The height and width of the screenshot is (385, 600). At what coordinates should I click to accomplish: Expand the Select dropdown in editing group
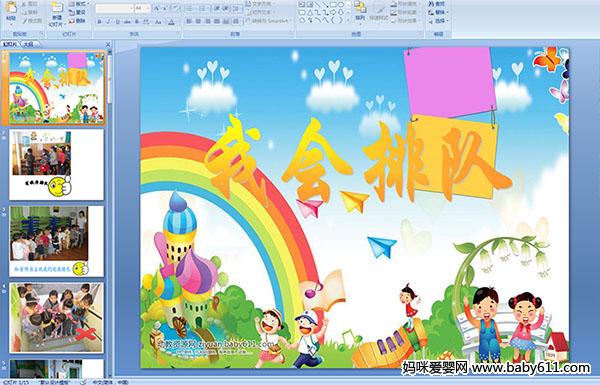(439, 21)
